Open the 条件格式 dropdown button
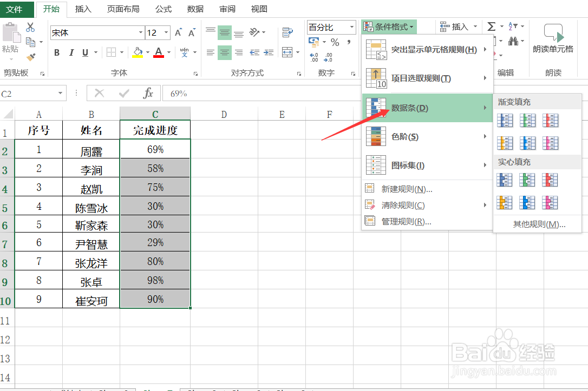The image size is (588, 391). click(x=389, y=26)
